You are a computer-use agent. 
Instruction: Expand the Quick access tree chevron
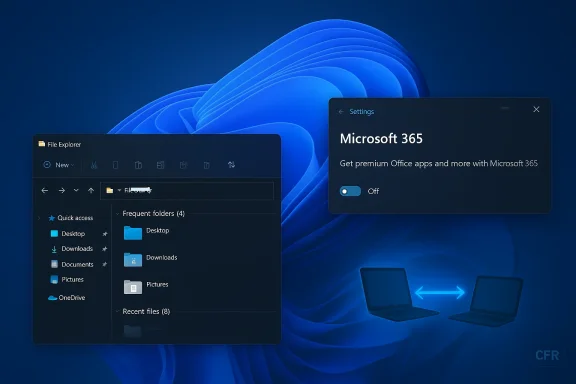(39, 218)
